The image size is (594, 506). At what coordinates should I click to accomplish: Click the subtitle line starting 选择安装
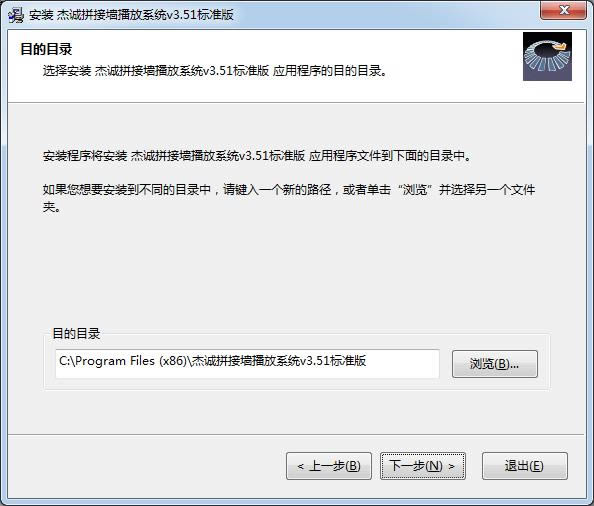coord(215,71)
